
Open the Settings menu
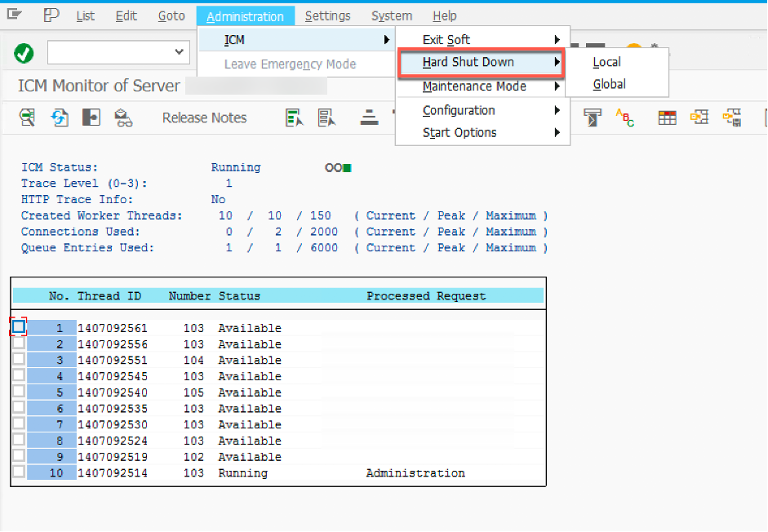327,16
